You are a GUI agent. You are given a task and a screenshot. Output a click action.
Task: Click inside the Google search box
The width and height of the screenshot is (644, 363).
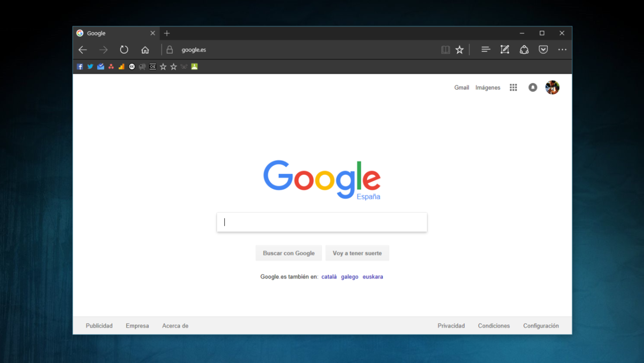coord(322,223)
